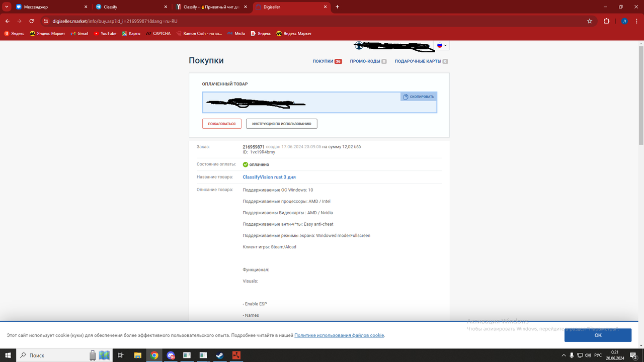This screenshot has height=362, width=644.
Task: Open the Яндекс bookmark
Action: (x=14, y=34)
